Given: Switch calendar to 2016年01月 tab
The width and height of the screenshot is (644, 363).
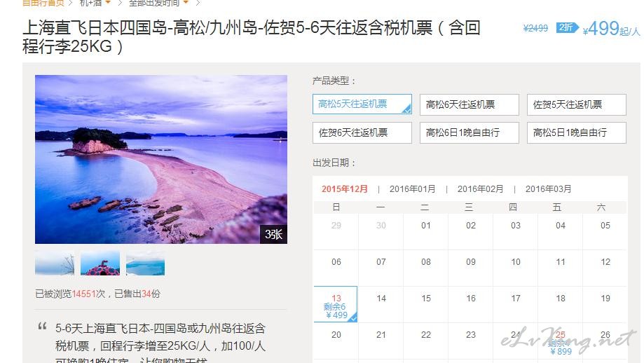Looking at the screenshot, I should 412,189.
